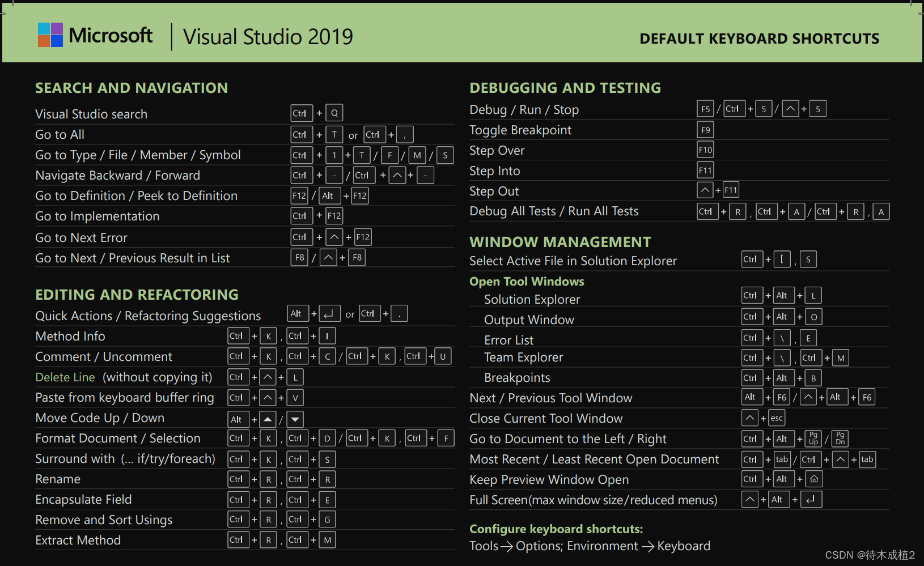Screen dimensions: 924x566
Task: Click the 'Visual Studio 2019' title
Action: 268,37
